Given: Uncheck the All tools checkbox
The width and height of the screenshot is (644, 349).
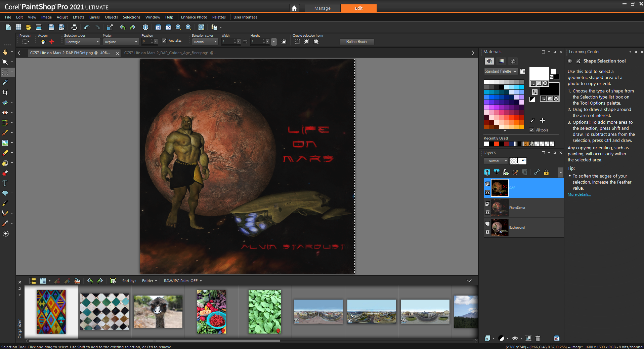Looking at the screenshot, I should tap(532, 130).
